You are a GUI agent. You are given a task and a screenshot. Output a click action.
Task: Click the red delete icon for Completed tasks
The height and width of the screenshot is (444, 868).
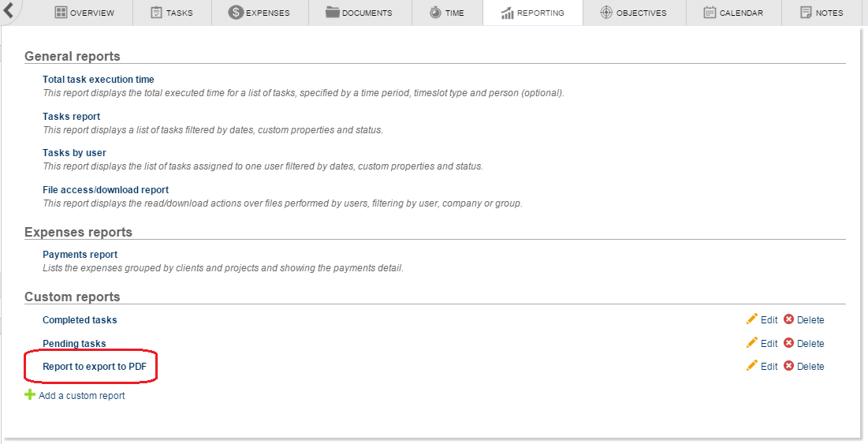point(788,319)
